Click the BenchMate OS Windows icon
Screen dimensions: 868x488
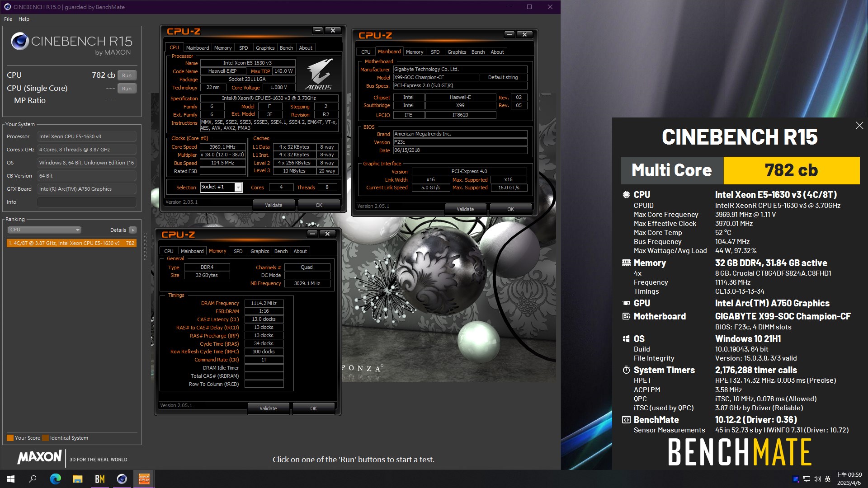(x=626, y=339)
